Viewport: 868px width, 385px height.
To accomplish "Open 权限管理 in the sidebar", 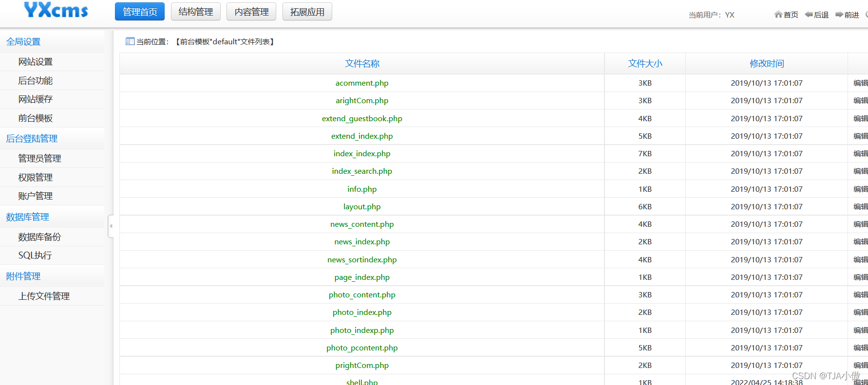I will 36,178.
